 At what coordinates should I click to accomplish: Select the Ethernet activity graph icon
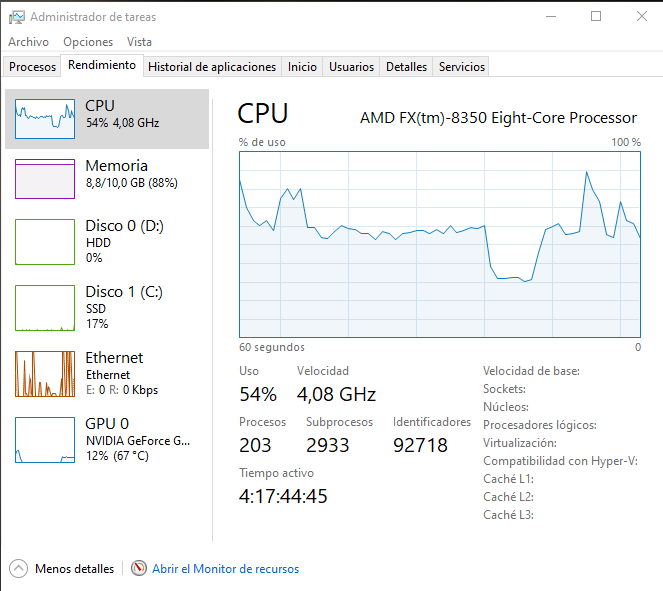coord(45,373)
